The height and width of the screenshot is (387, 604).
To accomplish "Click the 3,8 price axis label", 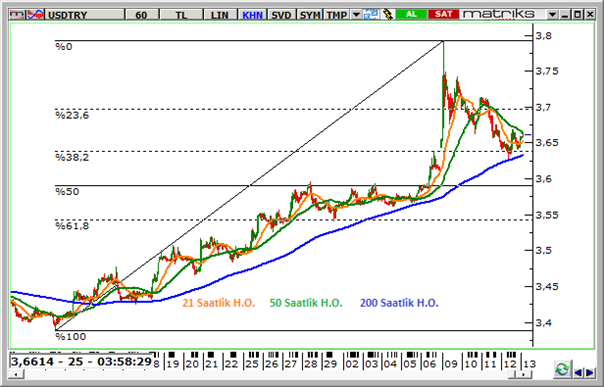I will (x=543, y=36).
